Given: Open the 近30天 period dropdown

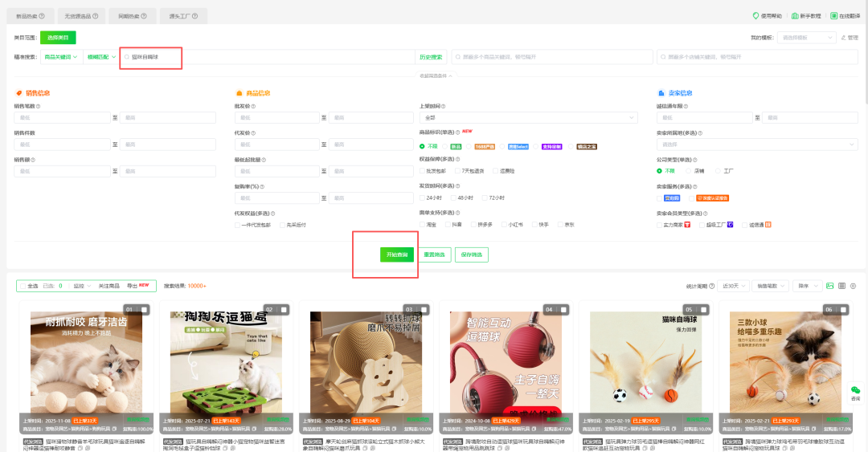Looking at the screenshot, I should [735, 286].
